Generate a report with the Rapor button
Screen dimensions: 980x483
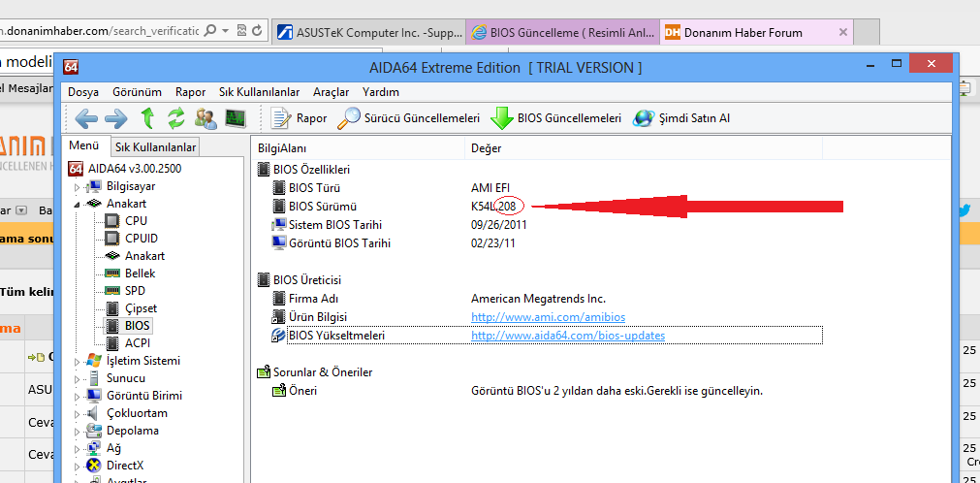coord(299,117)
